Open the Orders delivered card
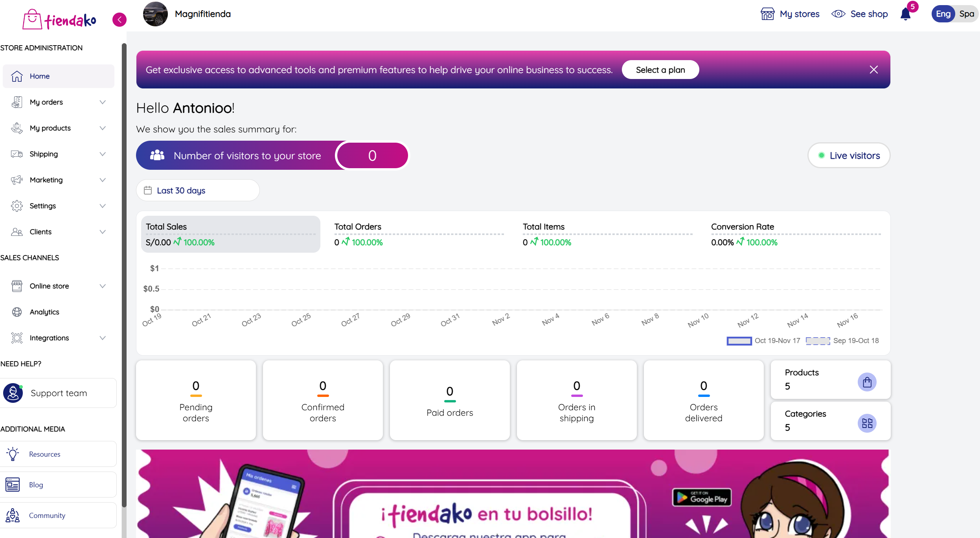Viewport: 980px width, 538px height. click(704, 400)
